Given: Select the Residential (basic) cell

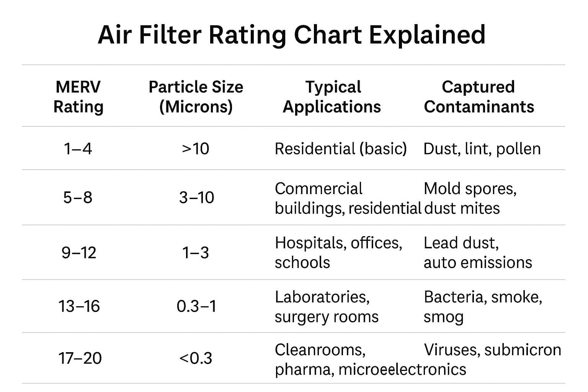Looking at the screenshot, I should (340, 149).
